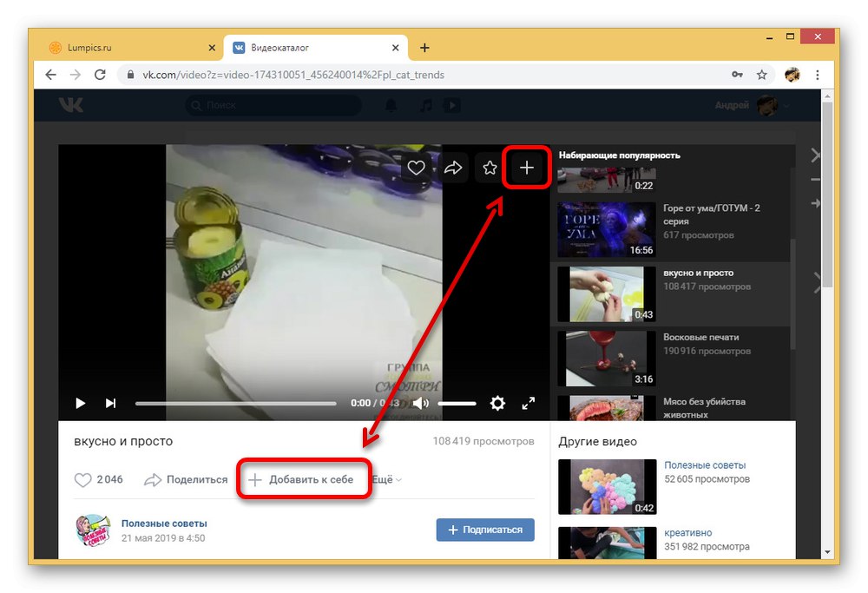
Task: Open VK video section icon in top bar
Action: click(x=451, y=105)
